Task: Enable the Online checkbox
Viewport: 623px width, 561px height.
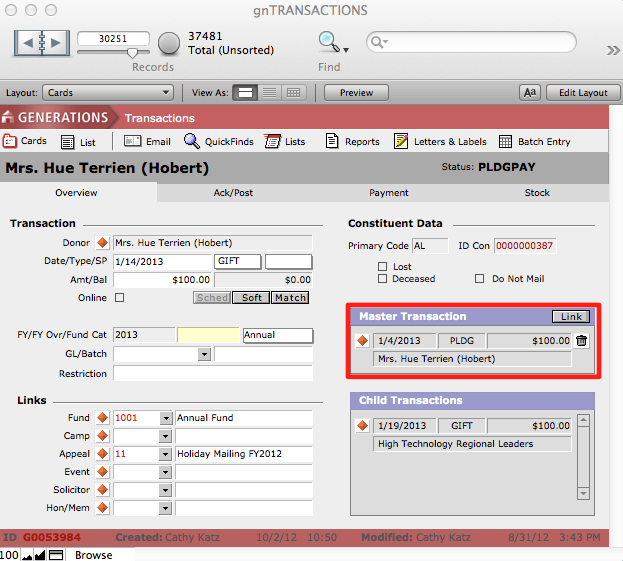Action: point(120,298)
